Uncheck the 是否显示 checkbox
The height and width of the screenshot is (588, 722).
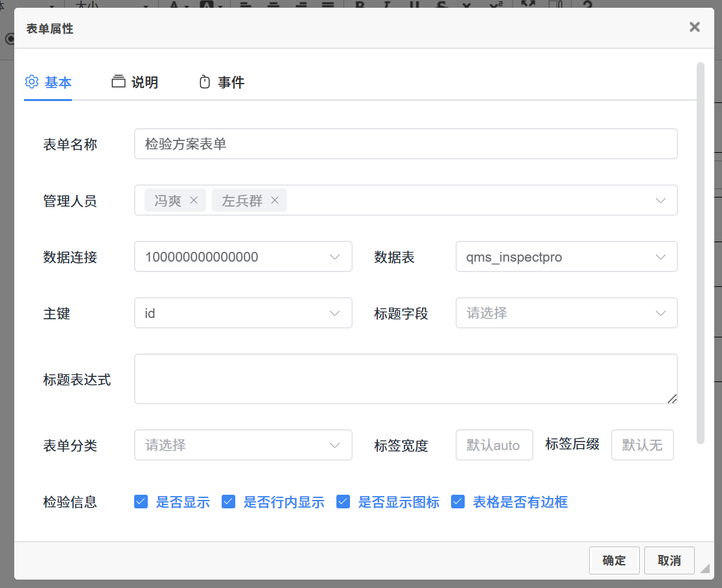coord(141,502)
